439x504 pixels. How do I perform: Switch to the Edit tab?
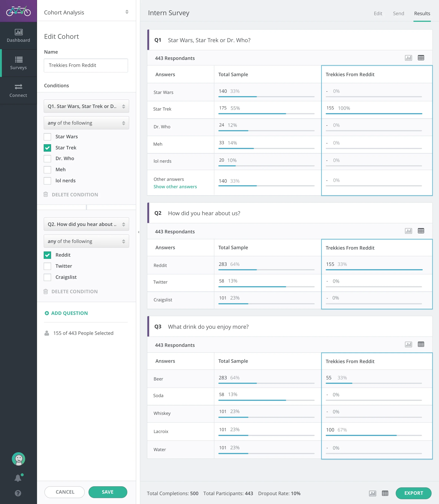[x=378, y=13]
